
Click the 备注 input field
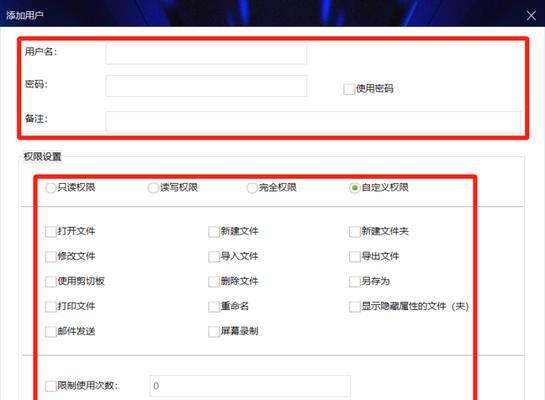pyautogui.click(x=313, y=122)
